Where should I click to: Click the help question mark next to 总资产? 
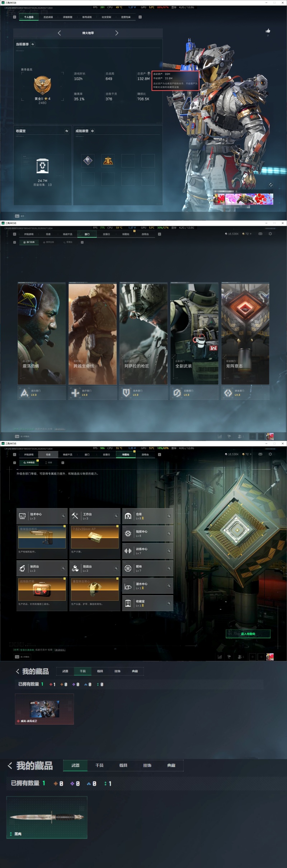tap(149, 73)
